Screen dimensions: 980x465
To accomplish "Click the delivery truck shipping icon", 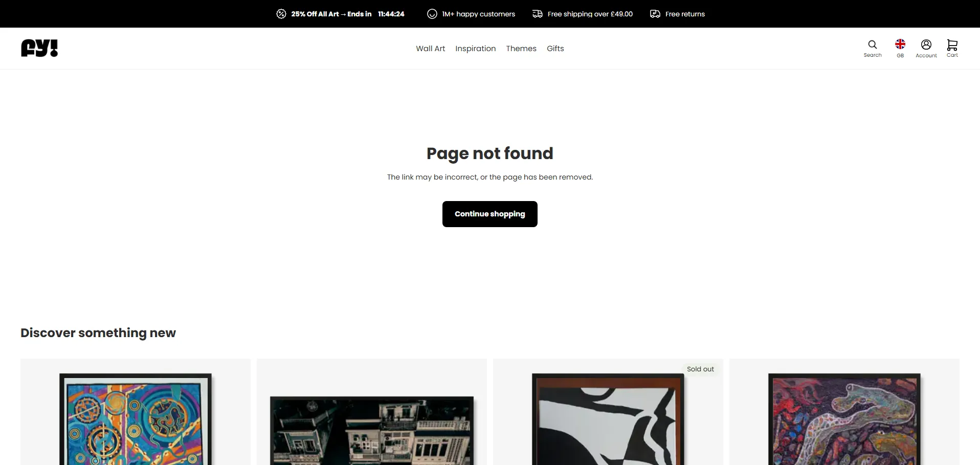I will pyautogui.click(x=538, y=14).
